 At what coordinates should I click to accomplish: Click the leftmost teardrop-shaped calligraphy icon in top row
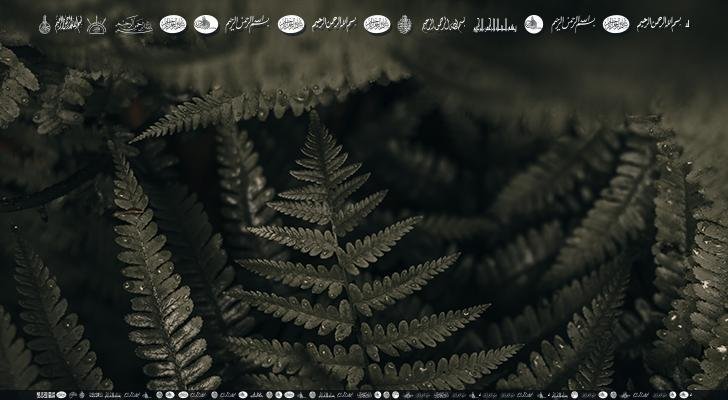[44, 24]
